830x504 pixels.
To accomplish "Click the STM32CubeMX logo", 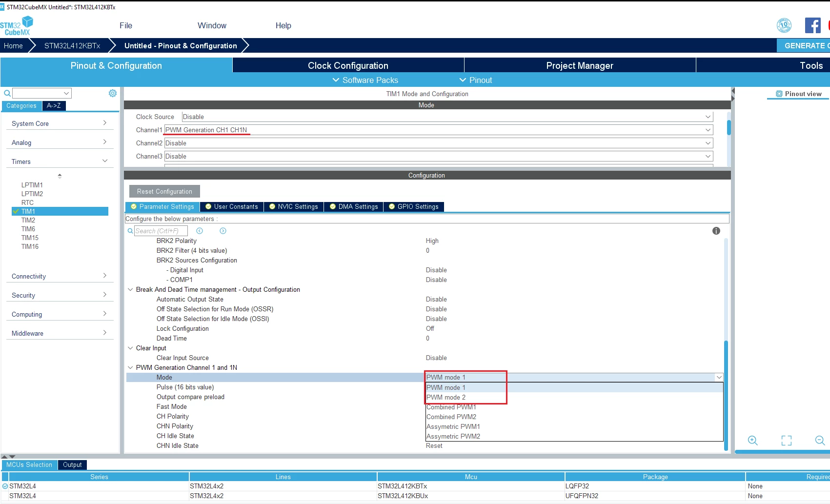I will [x=17, y=26].
